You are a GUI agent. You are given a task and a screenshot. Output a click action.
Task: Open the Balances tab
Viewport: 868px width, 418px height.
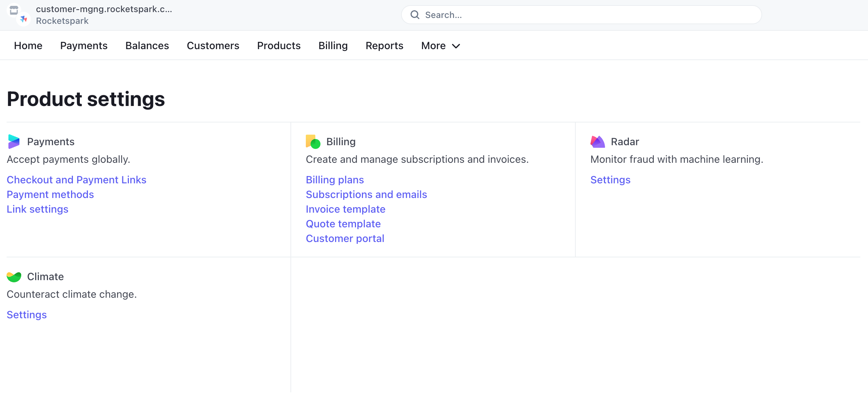(x=147, y=46)
